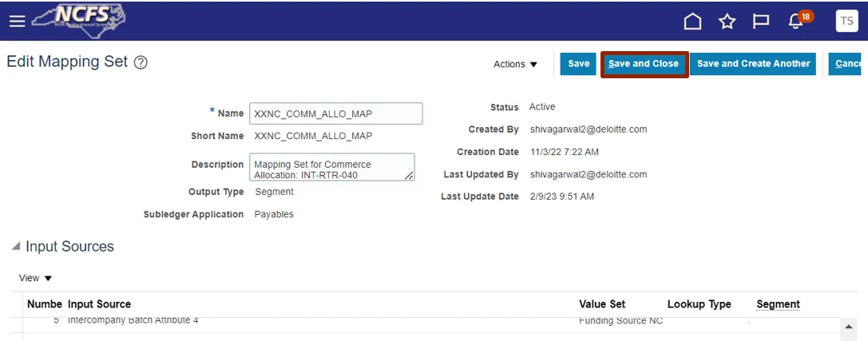The height and width of the screenshot is (341, 868).
Task: Click the help icon beside Edit Mapping Set
Action: click(x=141, y=62)
